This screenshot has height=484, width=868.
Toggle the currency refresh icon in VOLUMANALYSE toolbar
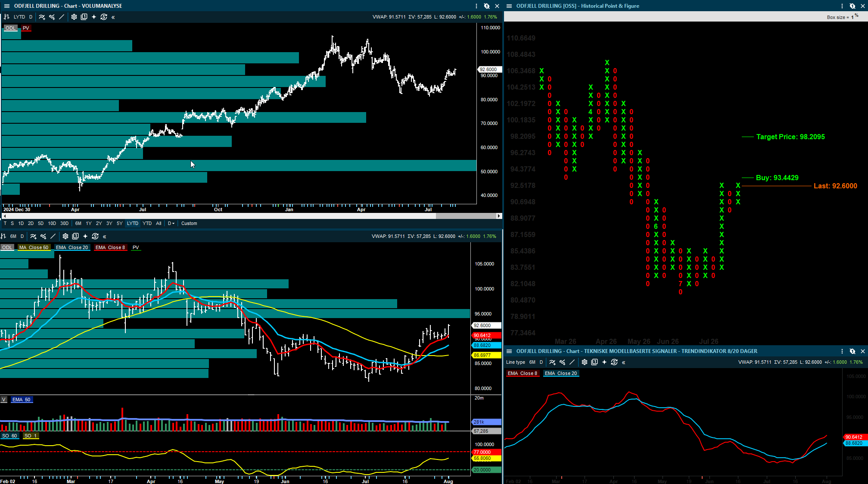pos(104,17)
